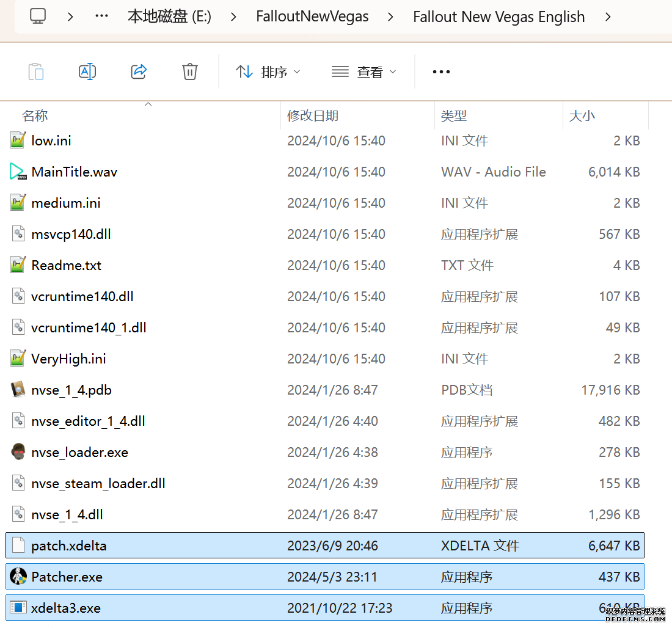Click the Delete trash can icon

coord(190,72)
